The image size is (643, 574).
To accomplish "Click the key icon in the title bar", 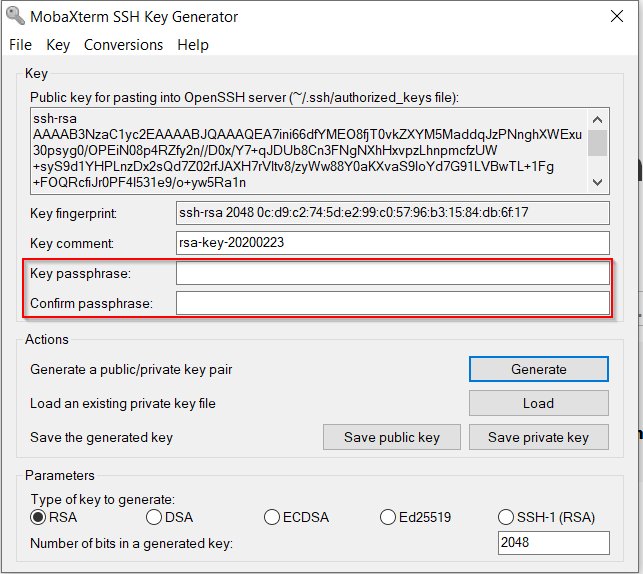I will (15, 16).
